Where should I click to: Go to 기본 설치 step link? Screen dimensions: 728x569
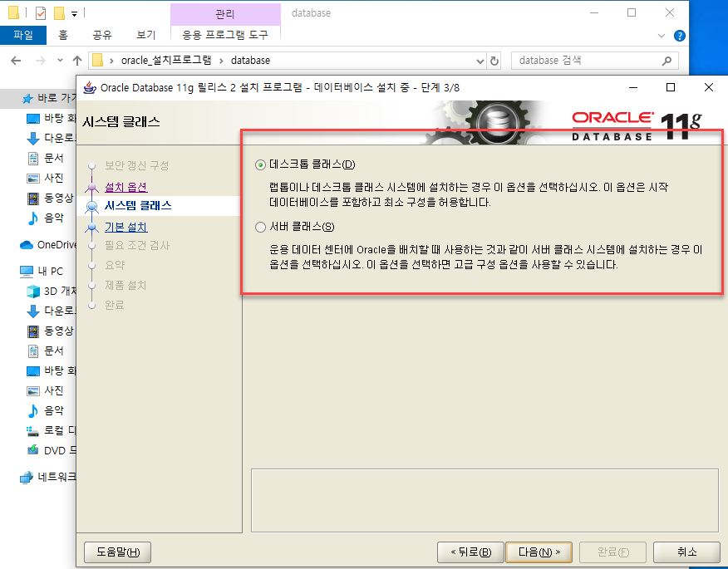point(125,227)
